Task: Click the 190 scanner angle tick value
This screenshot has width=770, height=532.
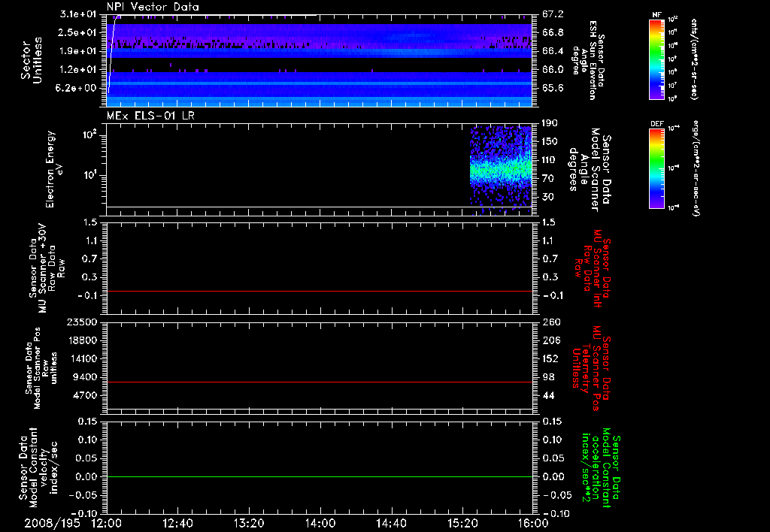Action: pyautogui.click(x=551, y=123)
